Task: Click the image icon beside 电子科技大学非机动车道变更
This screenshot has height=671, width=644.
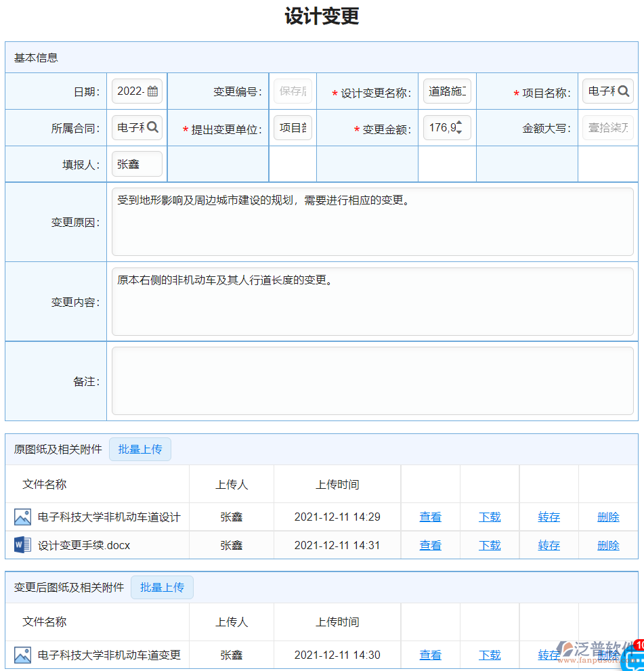Action: [23, 655]
